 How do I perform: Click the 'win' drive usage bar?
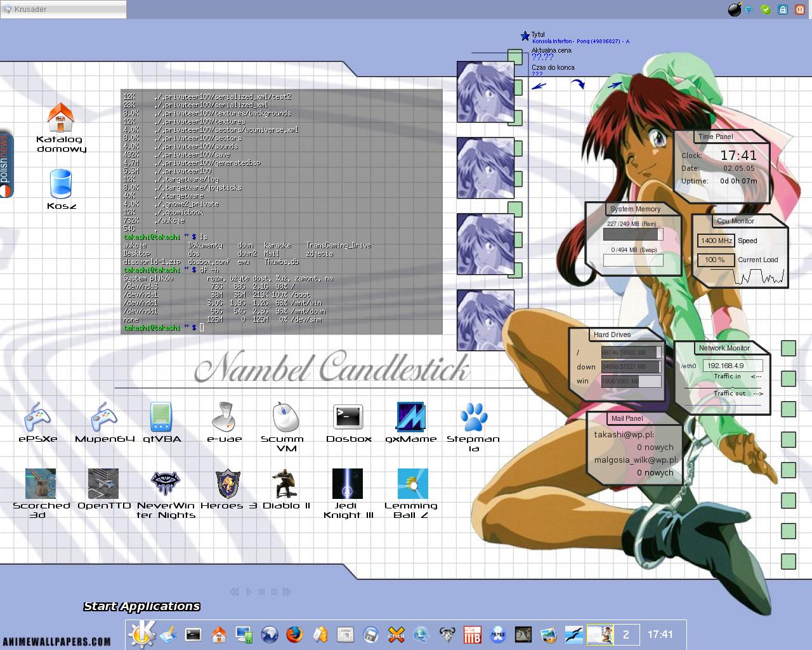[631, 381]
